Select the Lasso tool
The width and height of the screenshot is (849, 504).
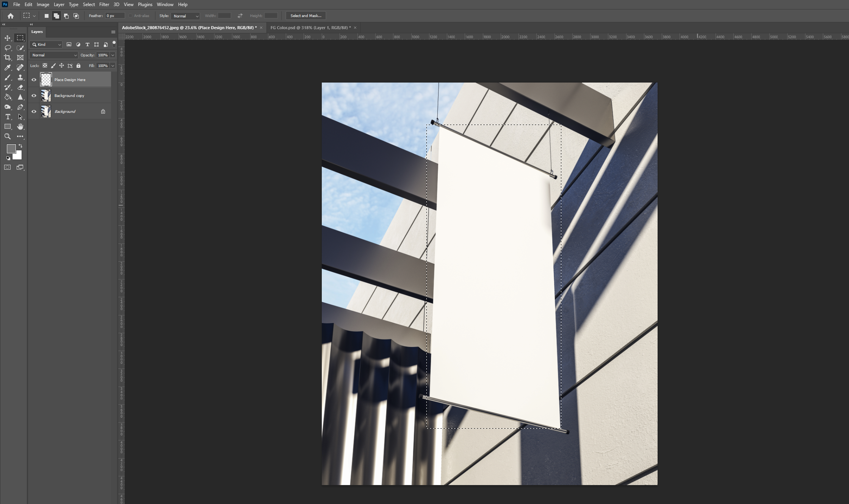click(x=8, y=48)
